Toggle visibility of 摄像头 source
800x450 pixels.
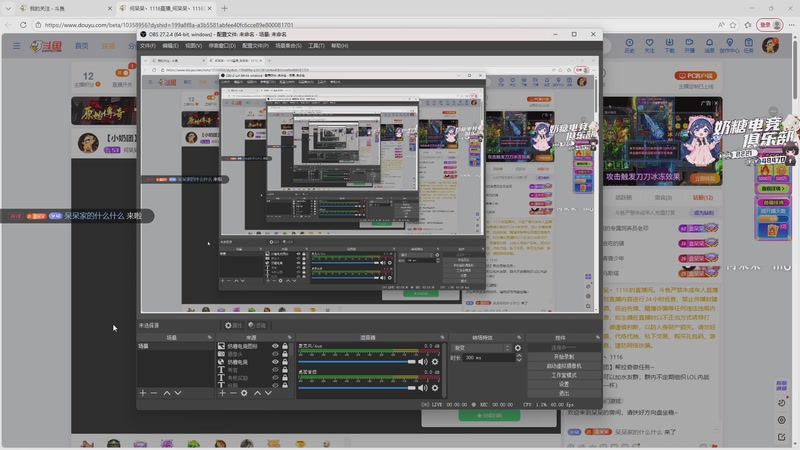(276, 354)
